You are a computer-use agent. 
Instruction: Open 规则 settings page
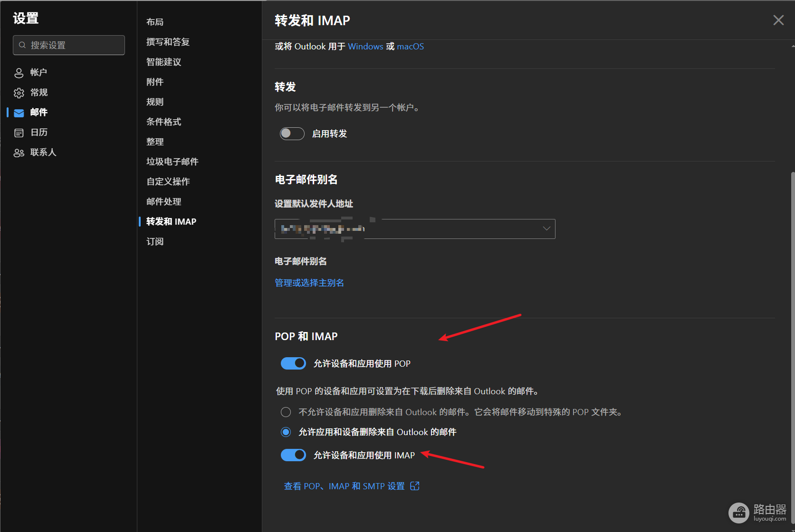pyautogui.click(x=155, y=102)
